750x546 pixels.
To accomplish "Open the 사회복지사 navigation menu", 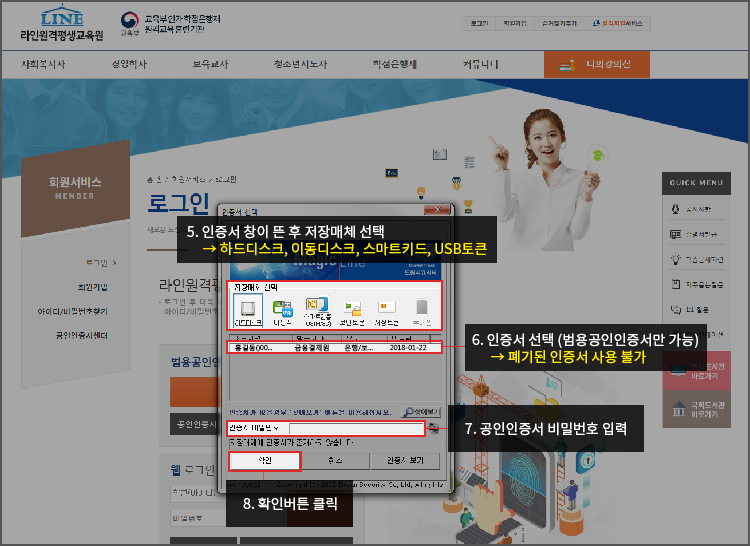I will point(42,65).
